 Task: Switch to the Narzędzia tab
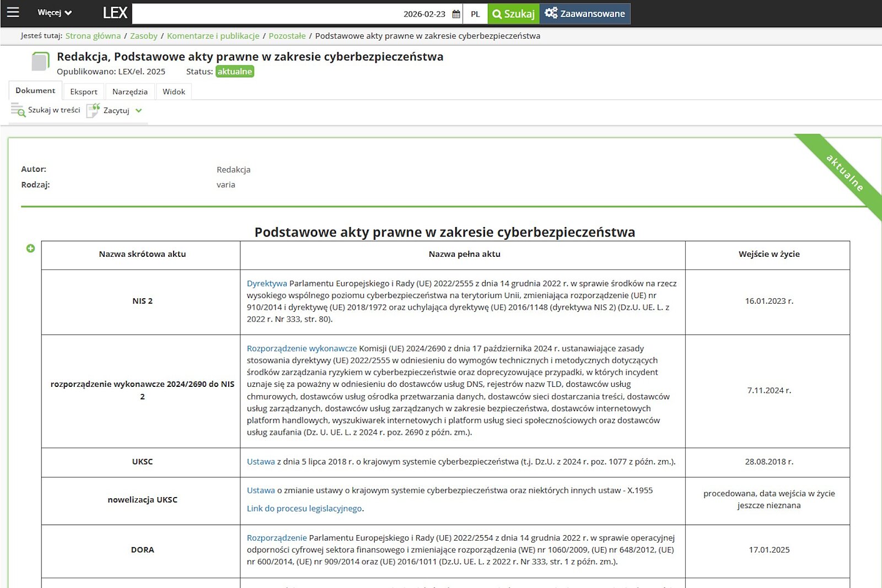tap(130, 91)
